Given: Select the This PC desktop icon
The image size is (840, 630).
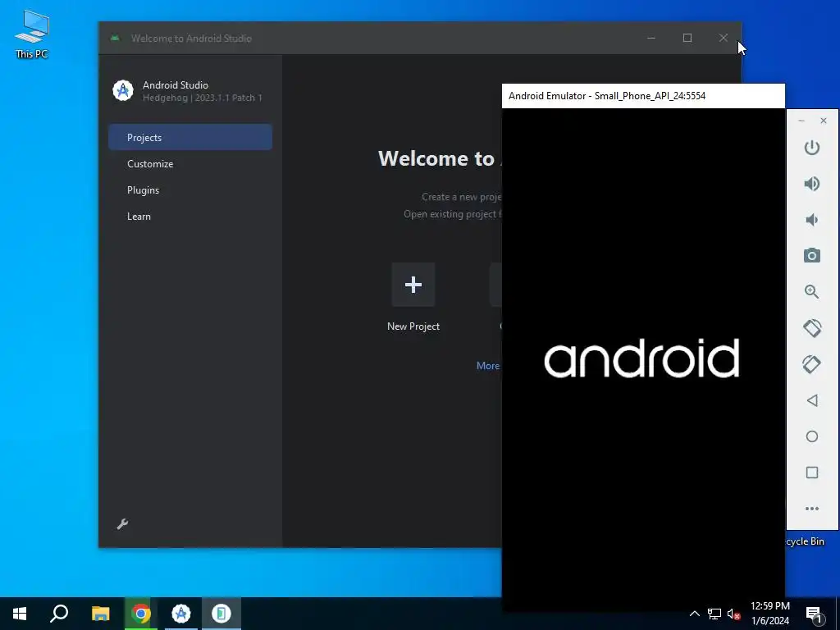Looking at the screenshot, I should coord(32,34).
